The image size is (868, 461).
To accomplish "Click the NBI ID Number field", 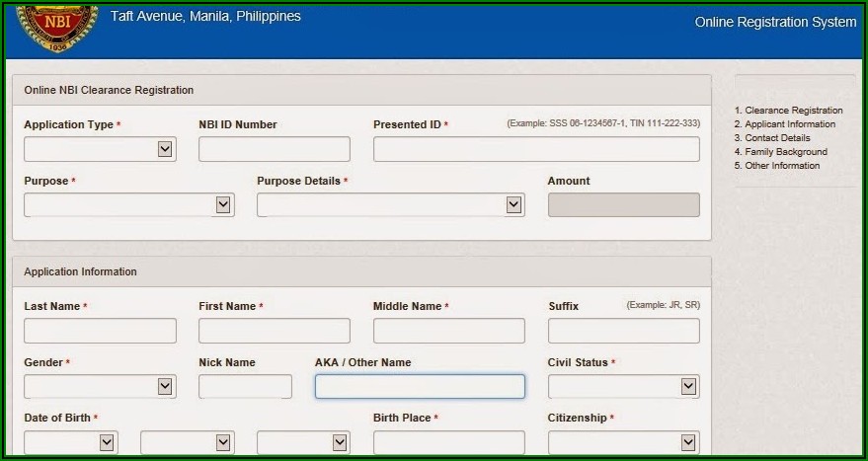I will 274,149.
